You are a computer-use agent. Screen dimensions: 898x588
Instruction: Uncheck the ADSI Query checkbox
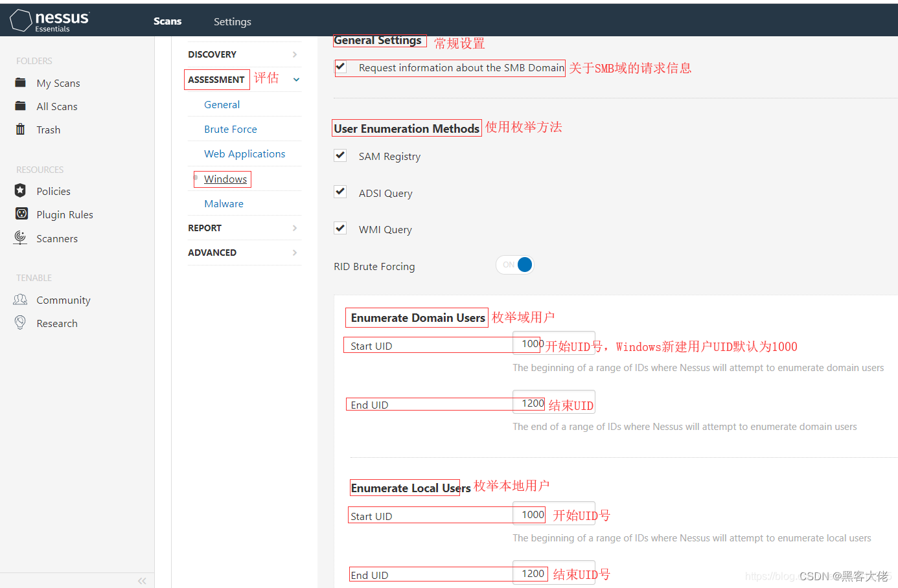[340, 192]
